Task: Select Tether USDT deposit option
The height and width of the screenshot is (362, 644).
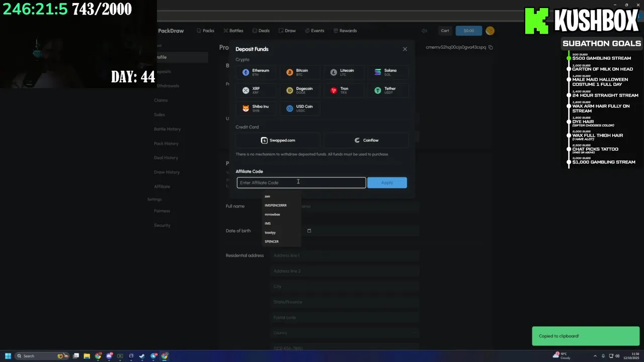Action: pos(388,90)
